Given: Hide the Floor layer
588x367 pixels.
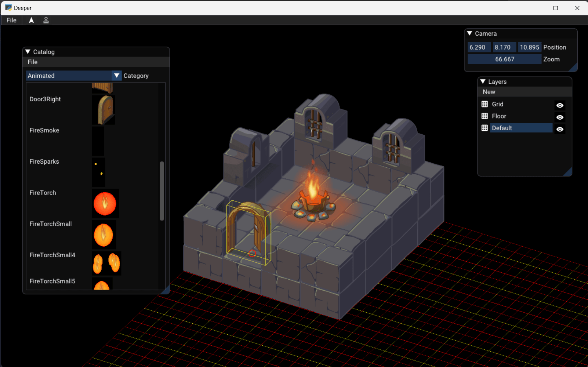Looking at the screenshot, I should 559,117.
